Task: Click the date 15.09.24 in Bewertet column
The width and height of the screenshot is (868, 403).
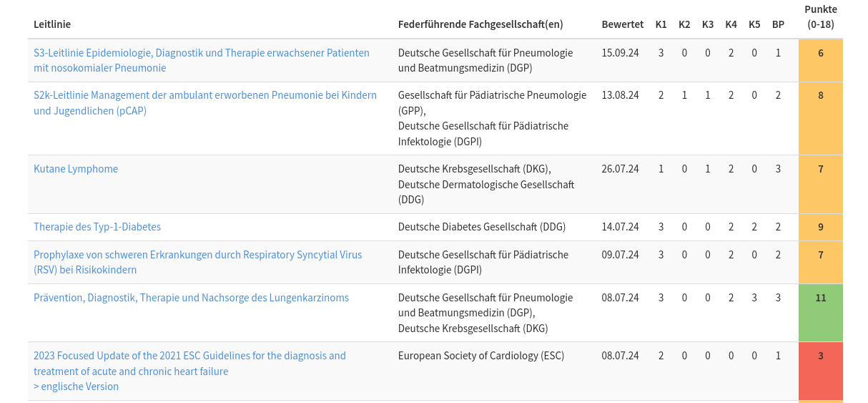Action: pos(620,53)
